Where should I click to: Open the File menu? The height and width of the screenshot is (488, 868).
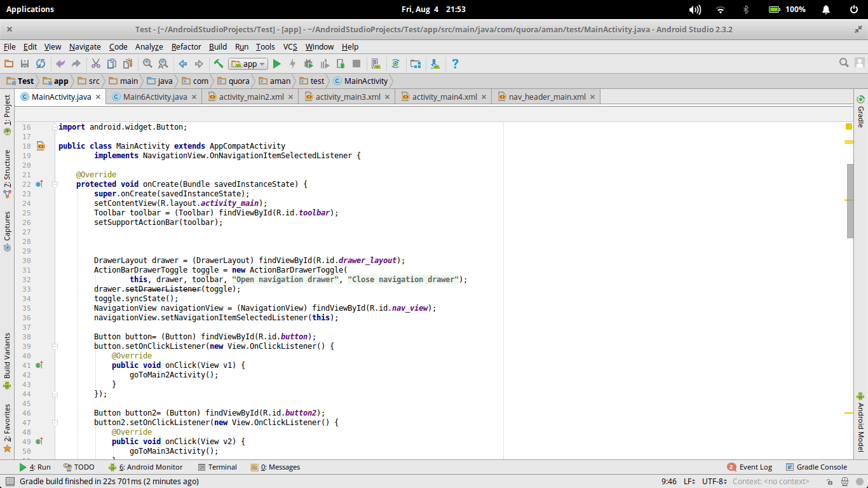[10, 47]
